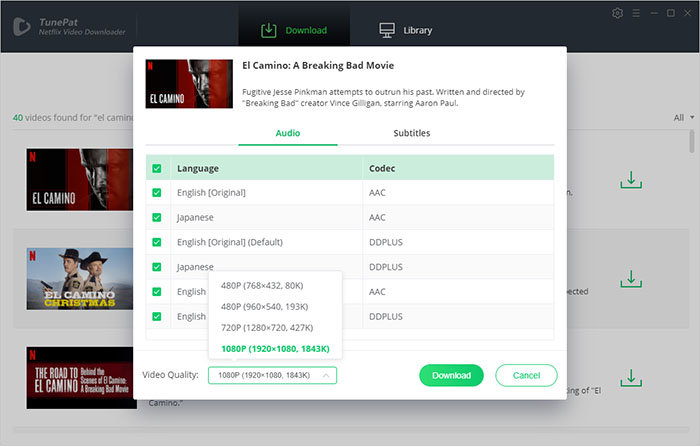This screenshot has height=446, width=700.
Task: Click download icon for Road to El Camino
Action: tap(631, 378)
